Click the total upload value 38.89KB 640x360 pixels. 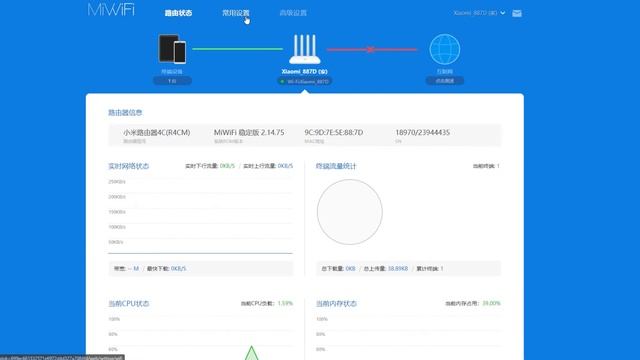coord(398,269)
